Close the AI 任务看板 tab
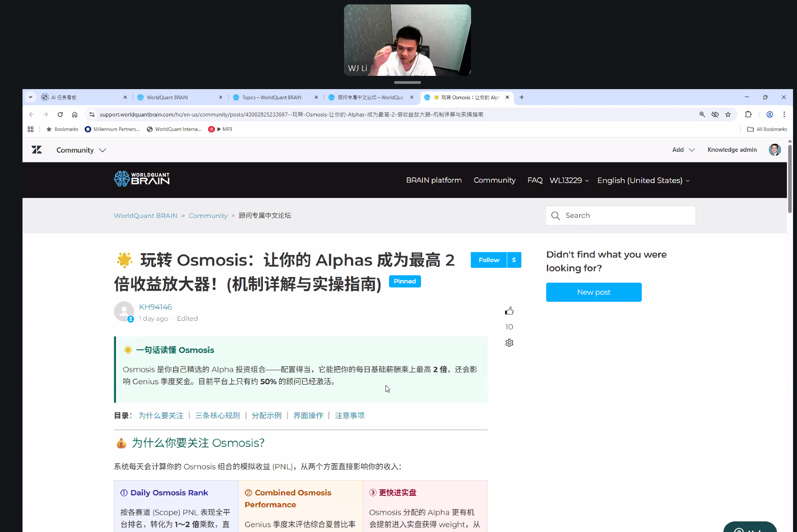This screenshot has width=797, height=532. click(x=125, y=97)
